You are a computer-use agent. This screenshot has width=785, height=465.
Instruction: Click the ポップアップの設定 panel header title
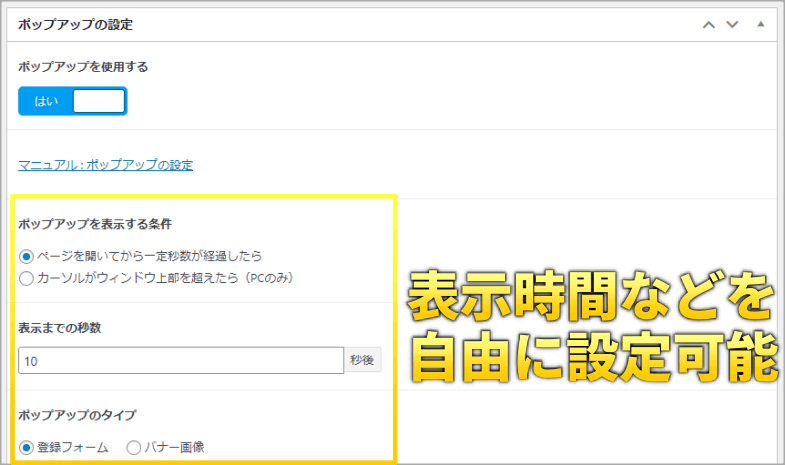tap(76, 24)
